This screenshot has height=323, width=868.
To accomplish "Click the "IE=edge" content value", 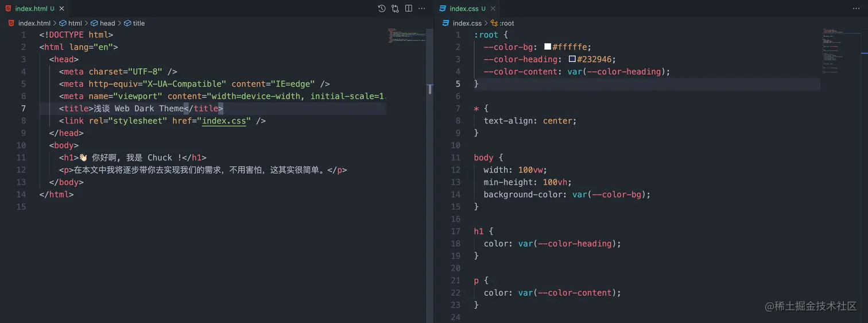I will [293, 84].
